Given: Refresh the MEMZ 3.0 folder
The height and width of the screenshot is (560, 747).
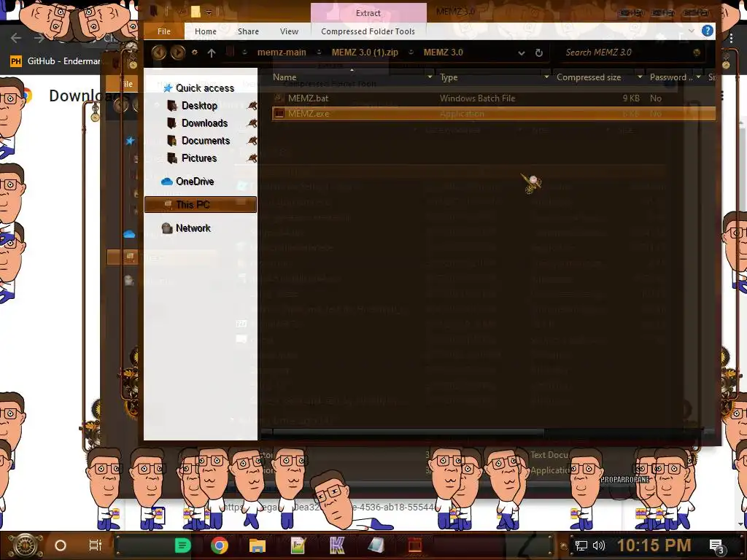Looking at the screenshot, I should (539, 52).
